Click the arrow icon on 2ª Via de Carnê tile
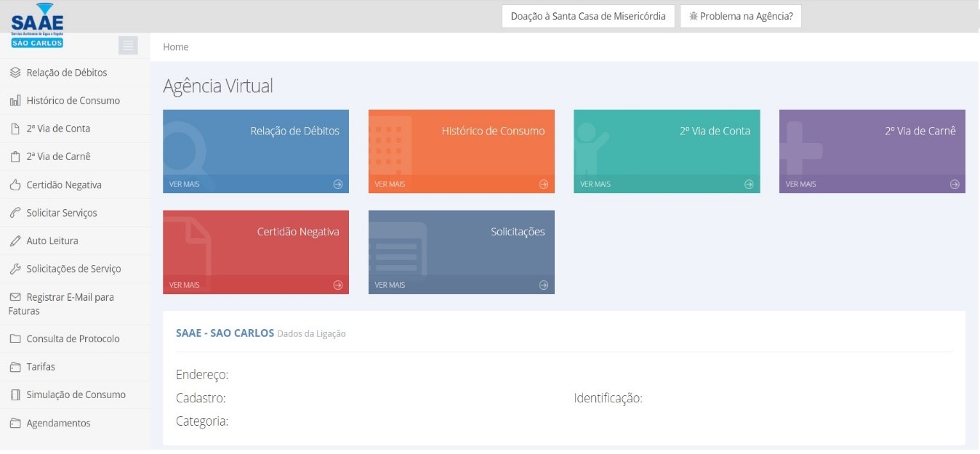The image size is (980, 454). point(954,185)
